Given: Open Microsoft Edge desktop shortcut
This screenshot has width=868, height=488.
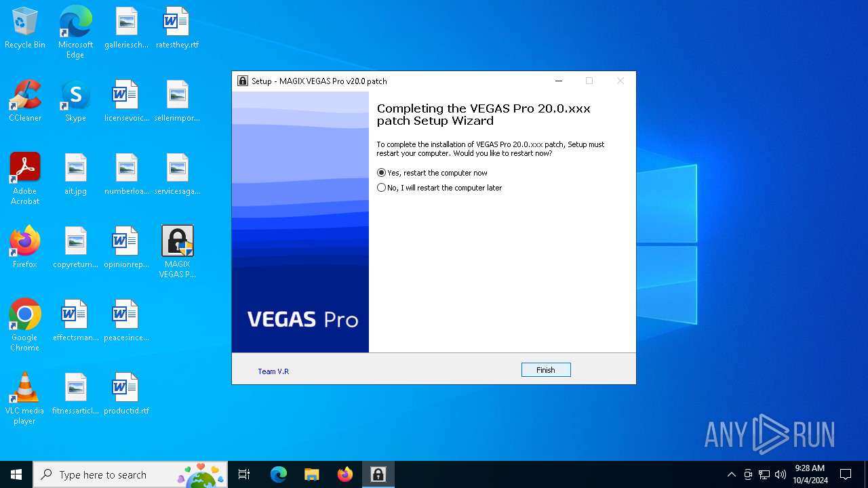Looking at the screenshot, I should [75, 32].
